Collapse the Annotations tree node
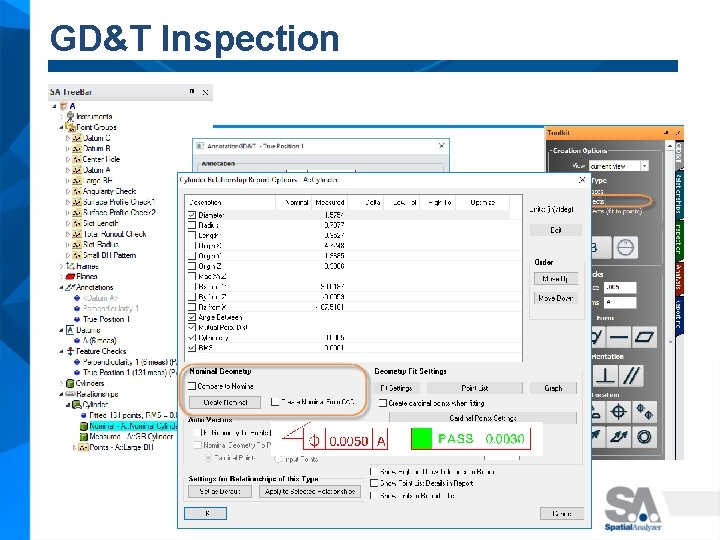The image size is (720, 540). pyautogui.click(x=61, y=287)
